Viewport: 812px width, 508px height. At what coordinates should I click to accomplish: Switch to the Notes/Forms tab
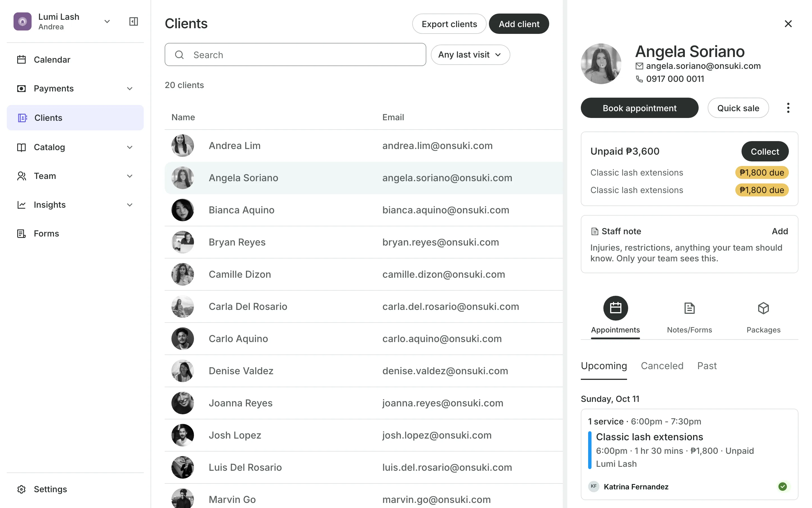click(x=689, y=316)
